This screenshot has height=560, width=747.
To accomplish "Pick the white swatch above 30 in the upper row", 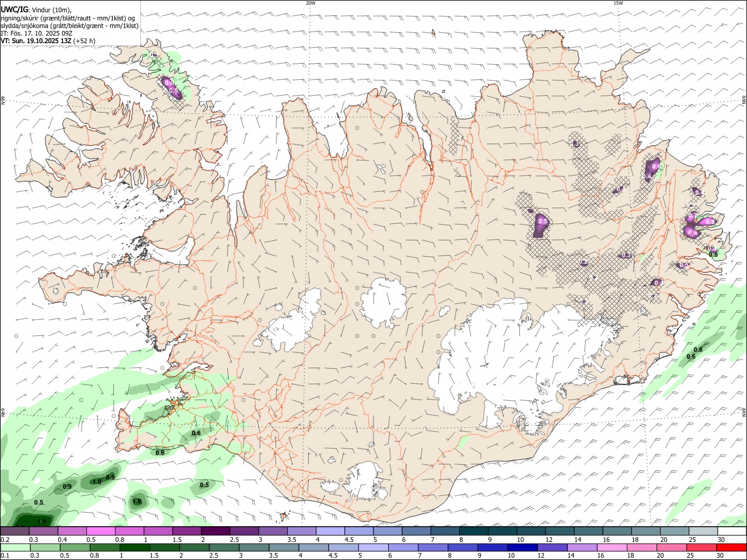I will pos(732,531).
